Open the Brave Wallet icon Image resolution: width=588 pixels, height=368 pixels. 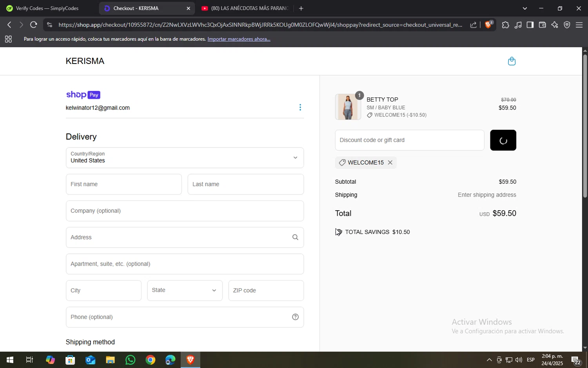[x=543, y=25]
